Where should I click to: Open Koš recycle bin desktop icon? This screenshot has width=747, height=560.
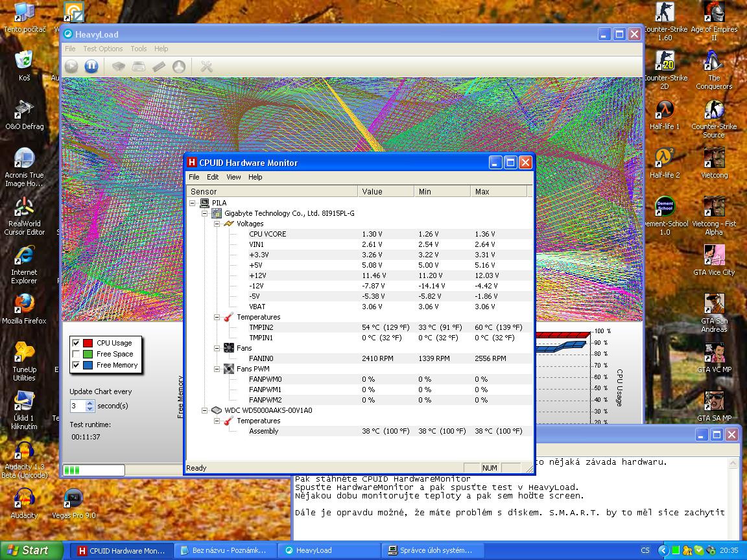pyautogui.click(x=24, y=66)
